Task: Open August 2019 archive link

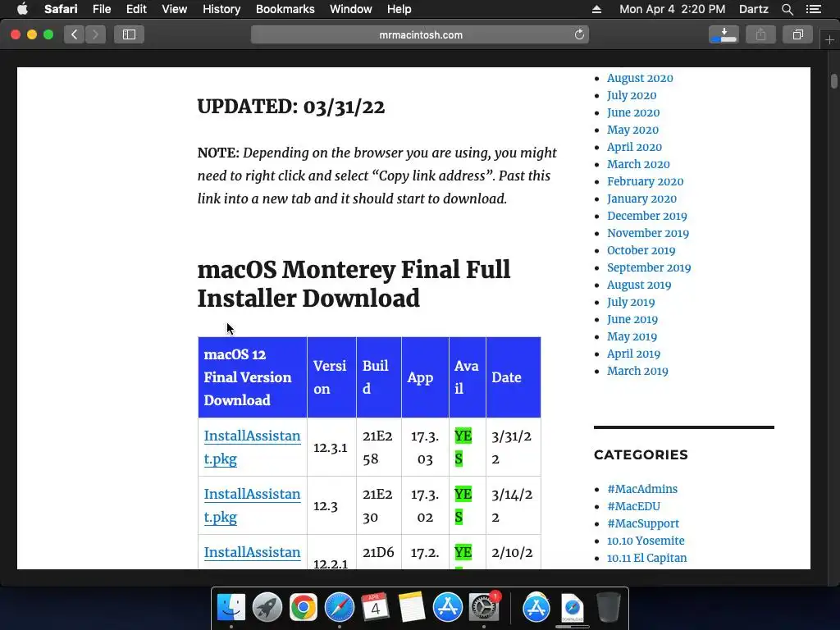Action: (x=638, y=285)
